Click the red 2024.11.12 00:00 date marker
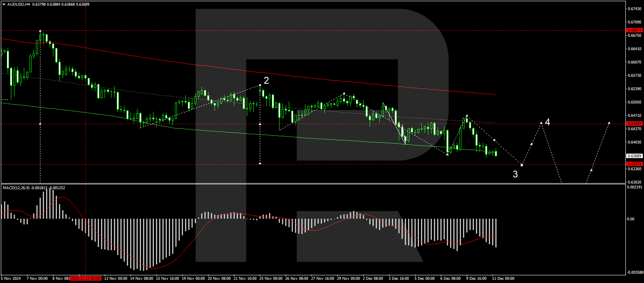This screenshot has width=644, height=283. point(85,279)
